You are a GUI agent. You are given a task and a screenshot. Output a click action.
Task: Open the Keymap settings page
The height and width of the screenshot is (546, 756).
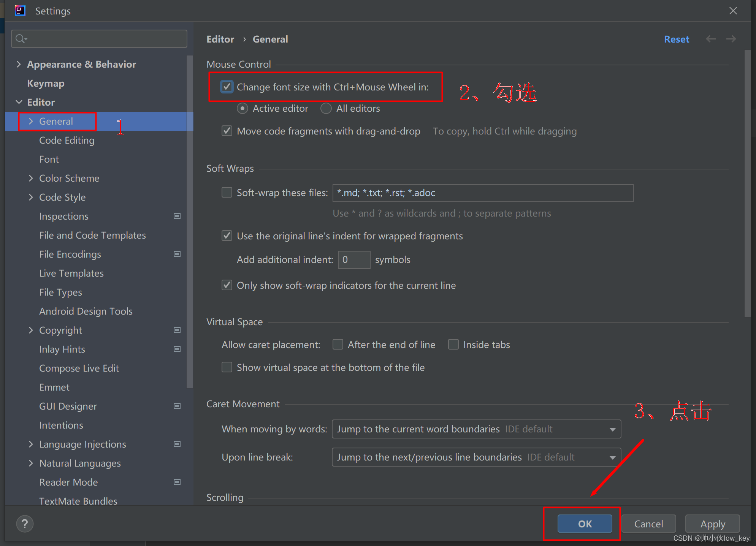click(x=46, y=83)
